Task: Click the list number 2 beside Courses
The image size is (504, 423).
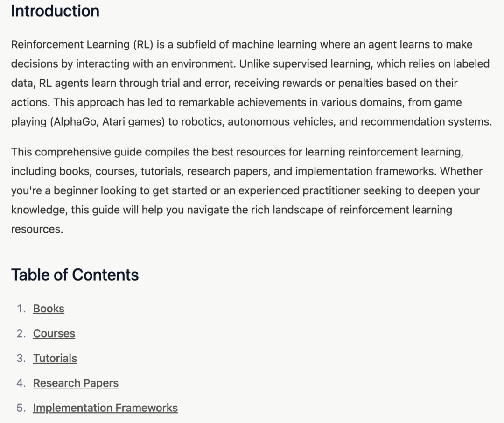Action: coord(21,333)
